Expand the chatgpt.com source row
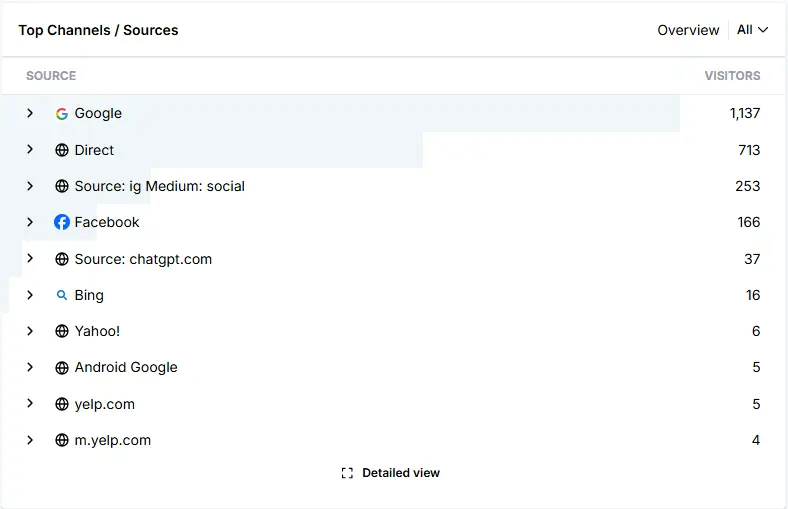788x509 pixels. coord(30,258)
